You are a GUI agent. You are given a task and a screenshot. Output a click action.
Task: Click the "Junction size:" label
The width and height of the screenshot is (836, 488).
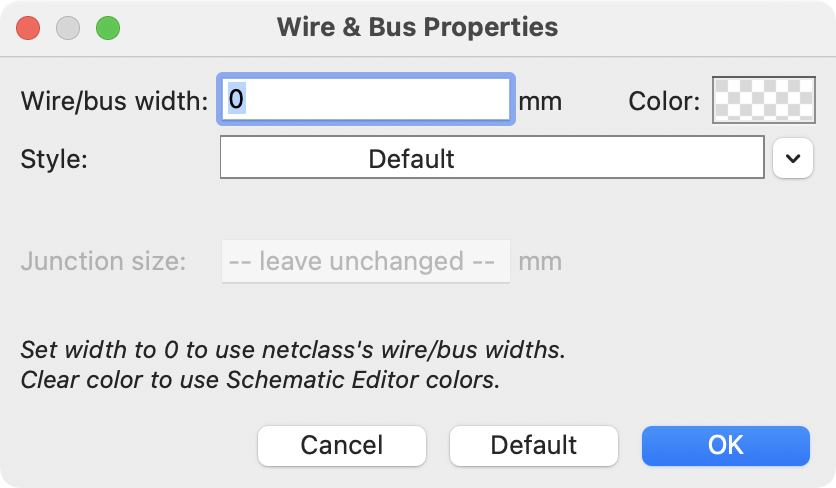pyautogui.click(x=102, y=262)
